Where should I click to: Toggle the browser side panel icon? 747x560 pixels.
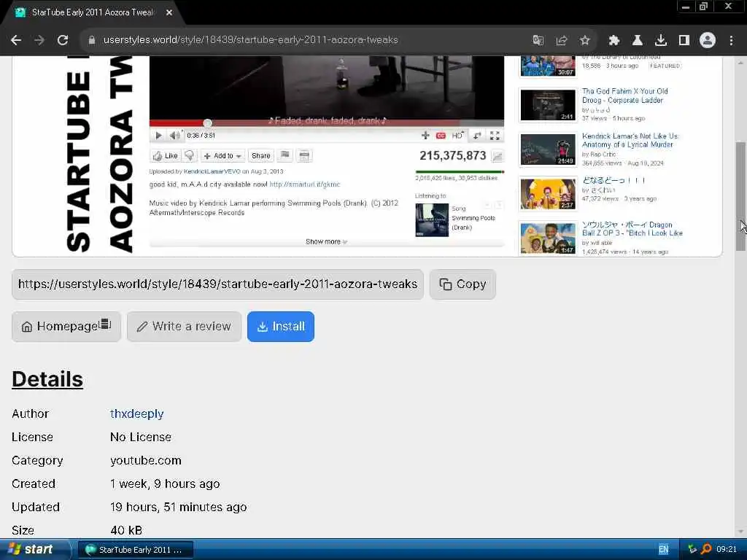[x=684, y=40]
